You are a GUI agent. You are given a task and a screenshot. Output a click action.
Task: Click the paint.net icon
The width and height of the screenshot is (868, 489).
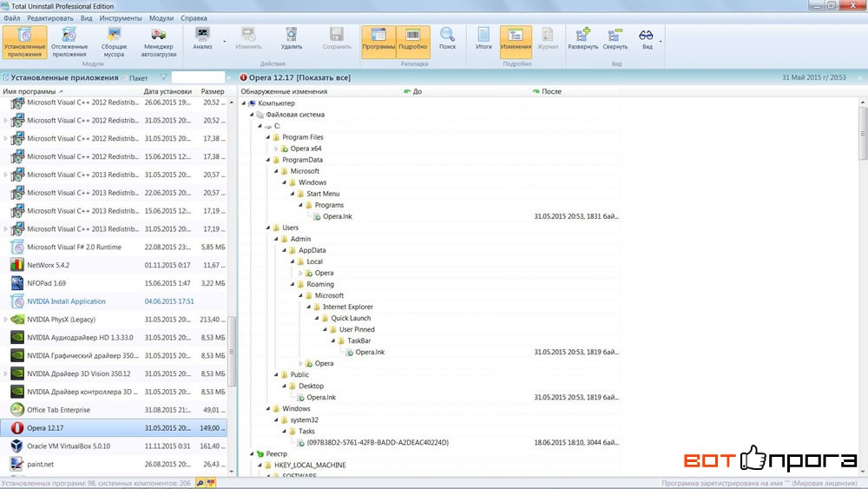point(17,464)
